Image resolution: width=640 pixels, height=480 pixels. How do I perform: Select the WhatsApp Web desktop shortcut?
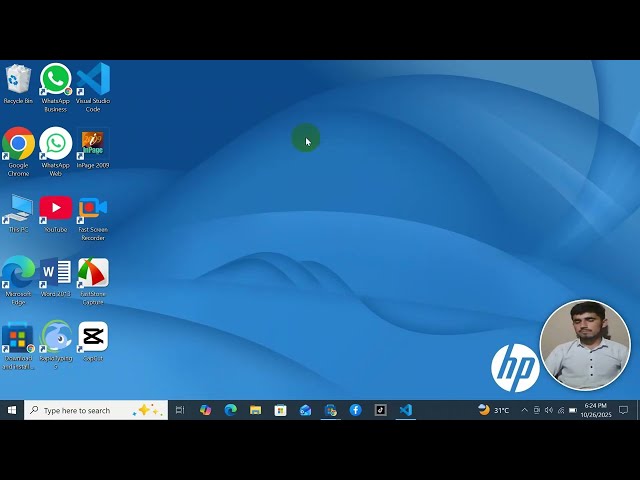[56, 151]
